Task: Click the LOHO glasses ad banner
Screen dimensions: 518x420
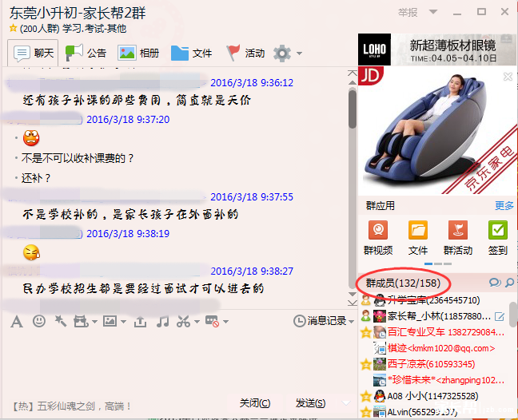Action: point(437,50)
